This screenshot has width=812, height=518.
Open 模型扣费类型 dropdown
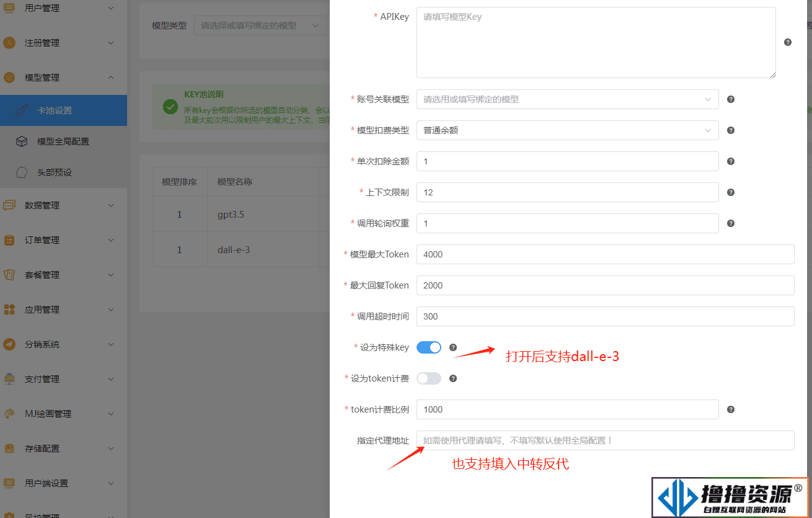[x=567, y=130]
